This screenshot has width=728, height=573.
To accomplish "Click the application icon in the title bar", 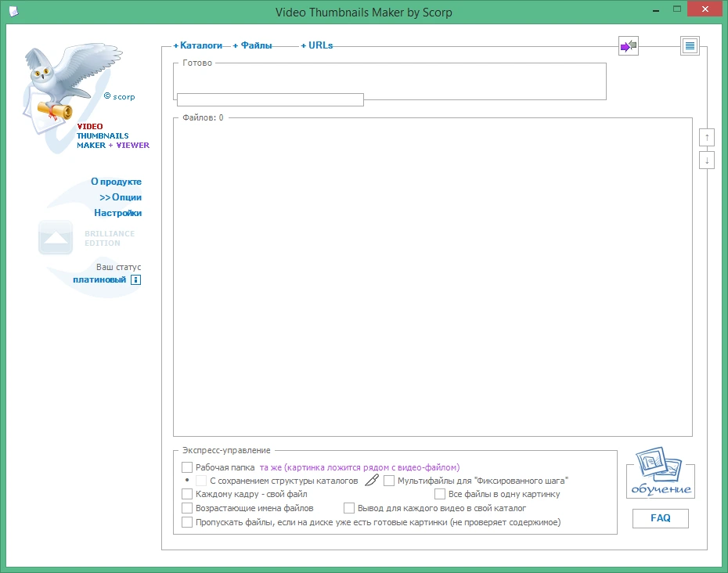I will (x=13, y=11).
